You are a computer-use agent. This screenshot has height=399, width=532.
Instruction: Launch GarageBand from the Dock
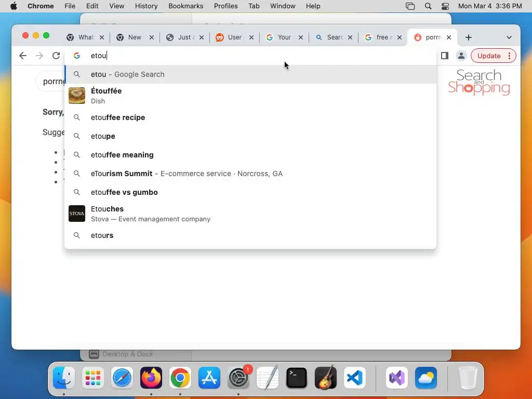point(326,378)
